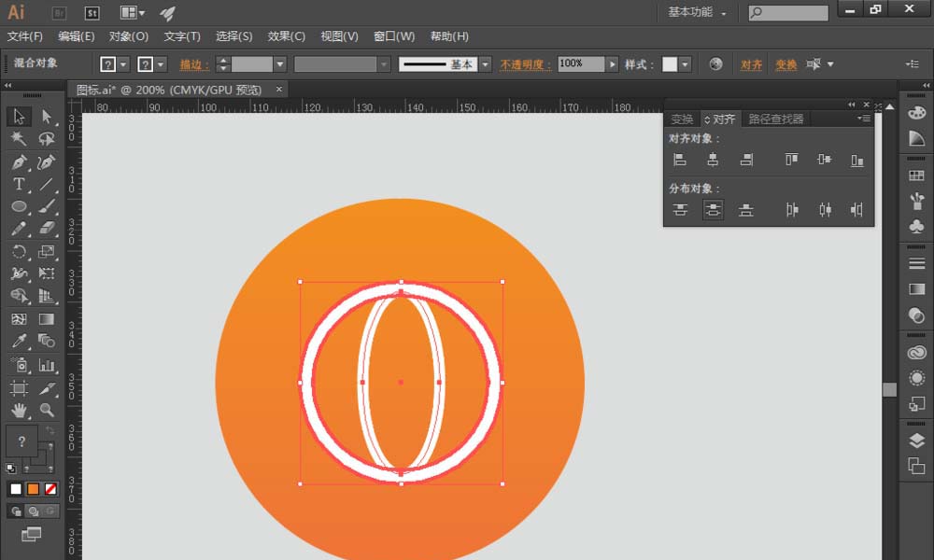The image size is (934, 560).
Task: Reset default fill and stroke icon
Action: tap(10, 469)
